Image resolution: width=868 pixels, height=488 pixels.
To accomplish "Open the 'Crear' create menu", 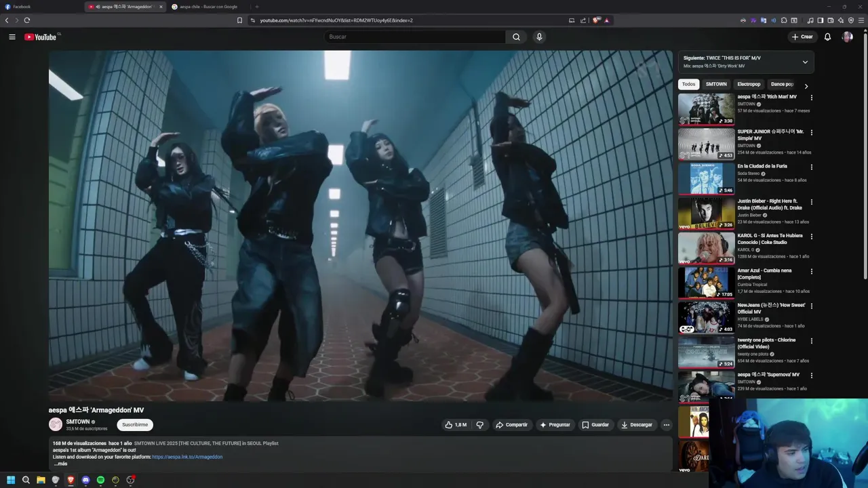I will click(802, 37).
